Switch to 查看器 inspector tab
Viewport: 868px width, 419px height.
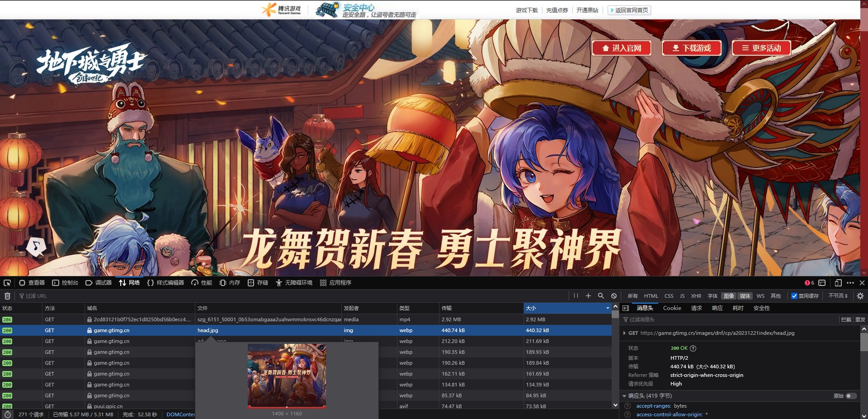(32, 283)
